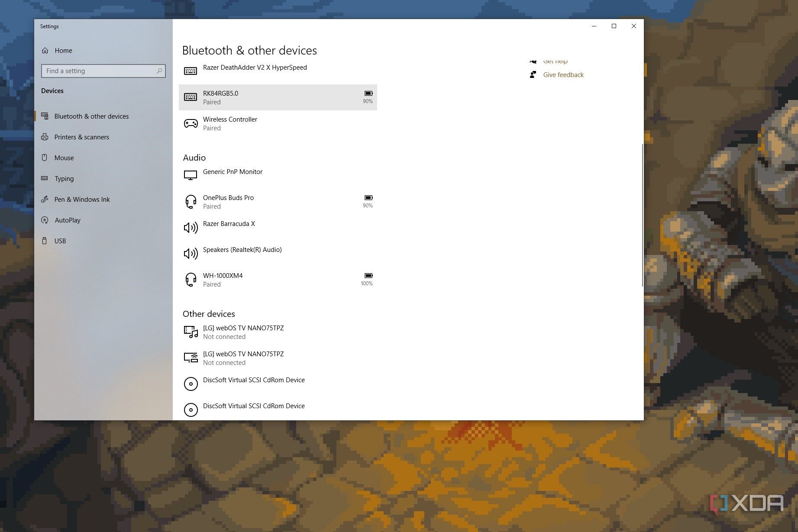Click the second DiscSoft Virtual SCSI CdRom disc icon
The height and width of the screenshot is (532, 798).
191,410
